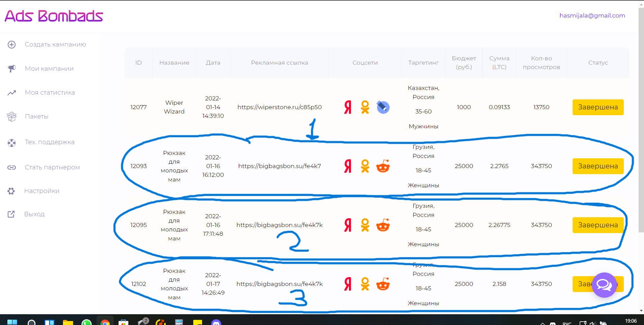Click Завершена status for campaign 12093
Viewport: 644px width, 325px height.
pos(598,166)
